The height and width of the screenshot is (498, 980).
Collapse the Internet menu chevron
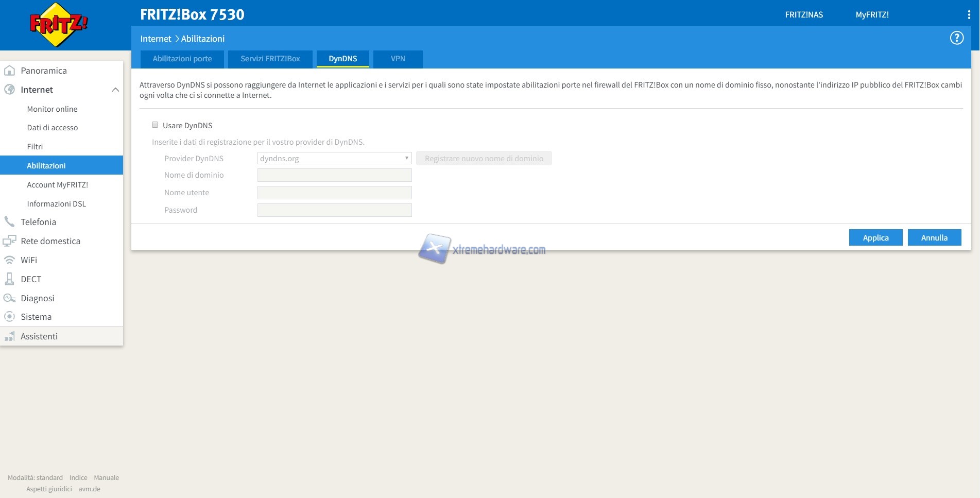[x=115, y=90]
